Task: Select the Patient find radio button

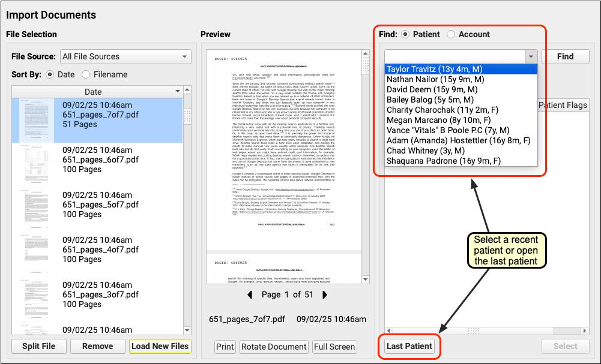Action: 405,34
